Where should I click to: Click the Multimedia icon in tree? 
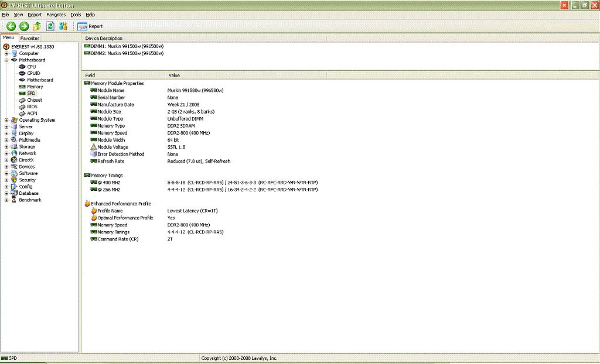click(x=14, y=140)
